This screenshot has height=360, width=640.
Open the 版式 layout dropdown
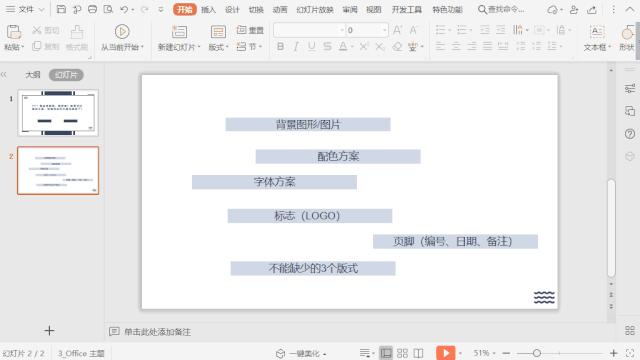[x=218, y=47]
